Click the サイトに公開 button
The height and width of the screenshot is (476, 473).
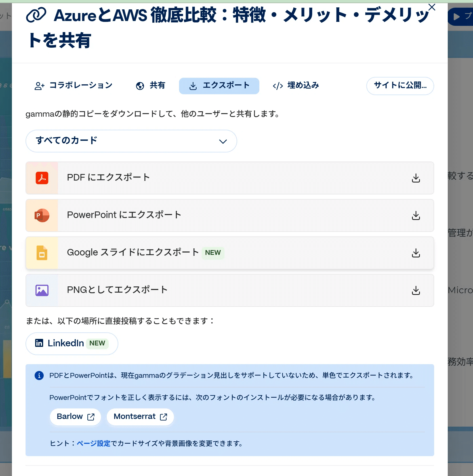(400, 86)
